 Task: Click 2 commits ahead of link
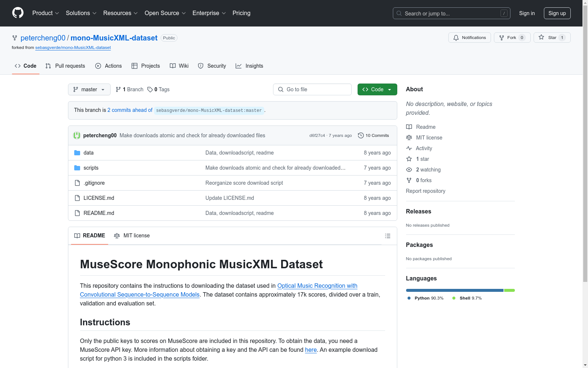(x=130, y=110)
